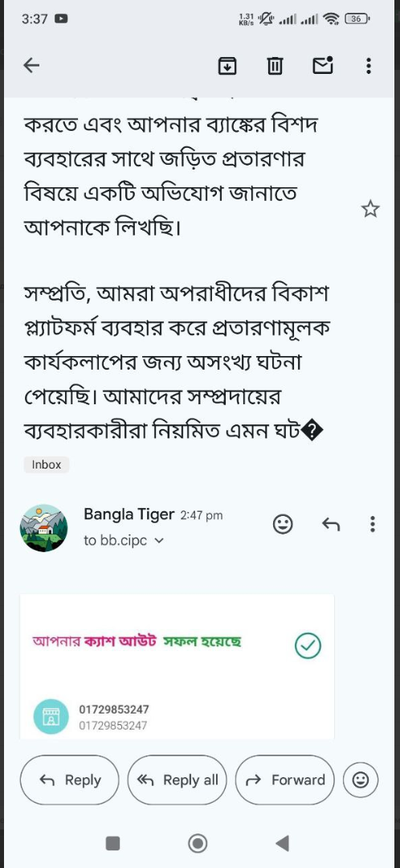Mark the email as unread
Viewport: 400px width, 868px height.
pos(323,65)
